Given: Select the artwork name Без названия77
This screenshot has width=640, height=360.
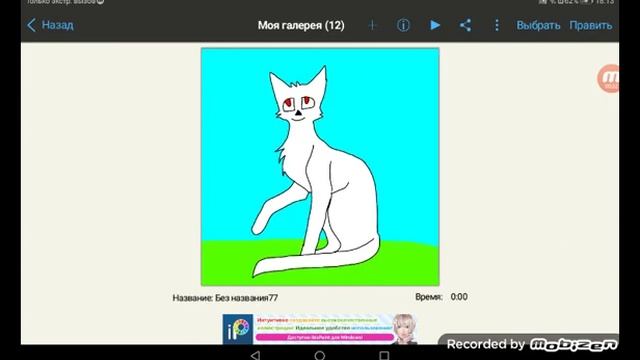Looking at the screenshot, I should (247, 298).
